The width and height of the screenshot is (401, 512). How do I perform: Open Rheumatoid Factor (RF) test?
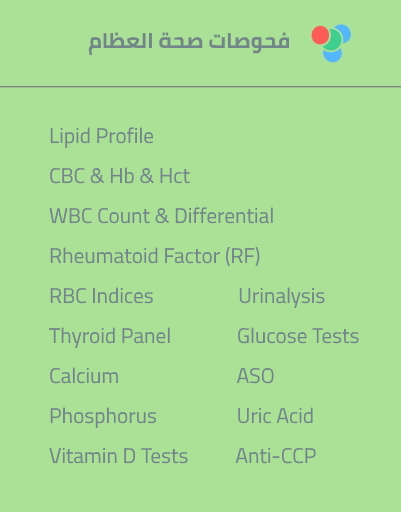(155, 256)
